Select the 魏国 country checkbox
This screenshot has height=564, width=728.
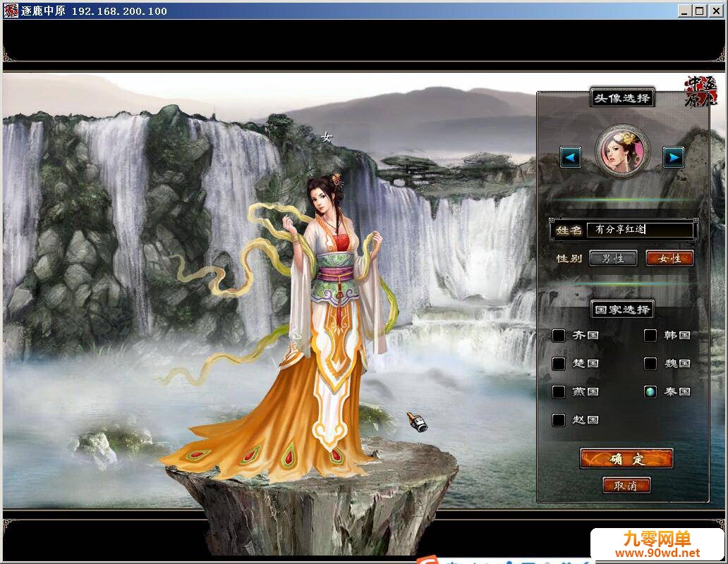click(650, 364)
